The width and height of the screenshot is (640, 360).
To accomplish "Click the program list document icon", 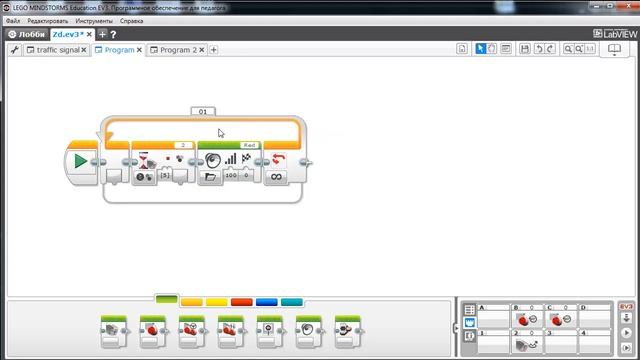I will 462,49.
